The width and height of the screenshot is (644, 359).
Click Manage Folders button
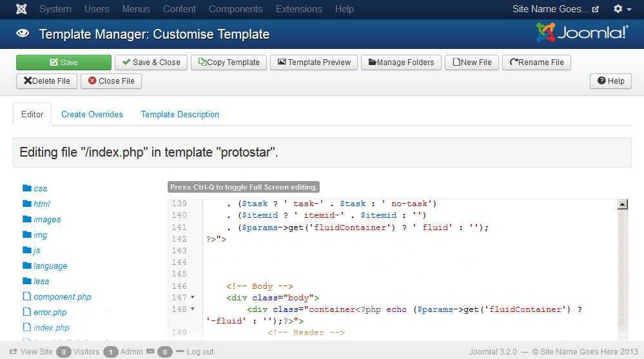pos(401,63)
